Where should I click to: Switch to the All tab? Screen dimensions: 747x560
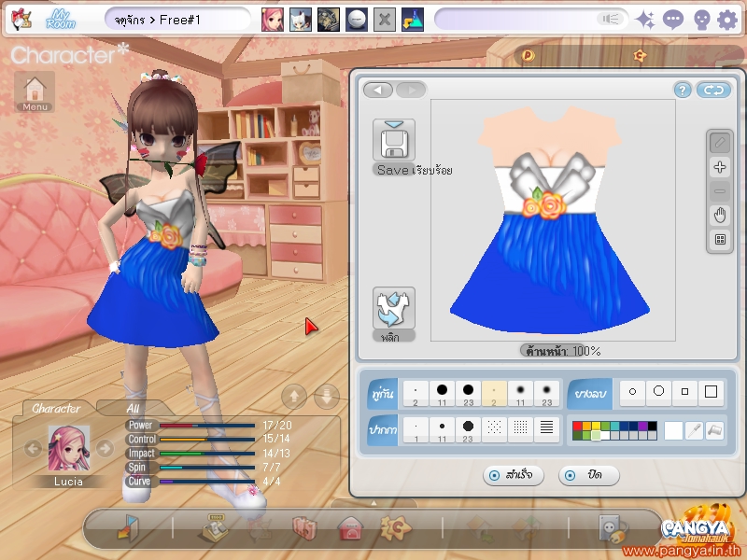pos(133,409)
